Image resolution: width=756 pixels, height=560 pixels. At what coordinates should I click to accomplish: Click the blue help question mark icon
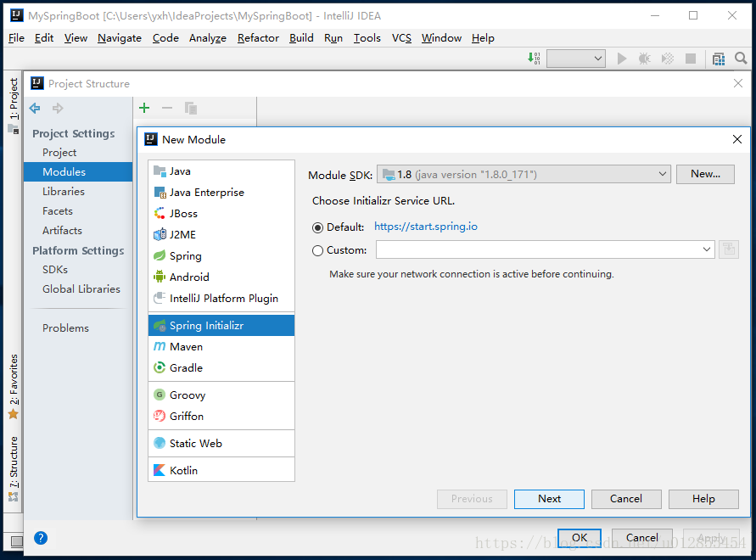[x=41, y=538]
